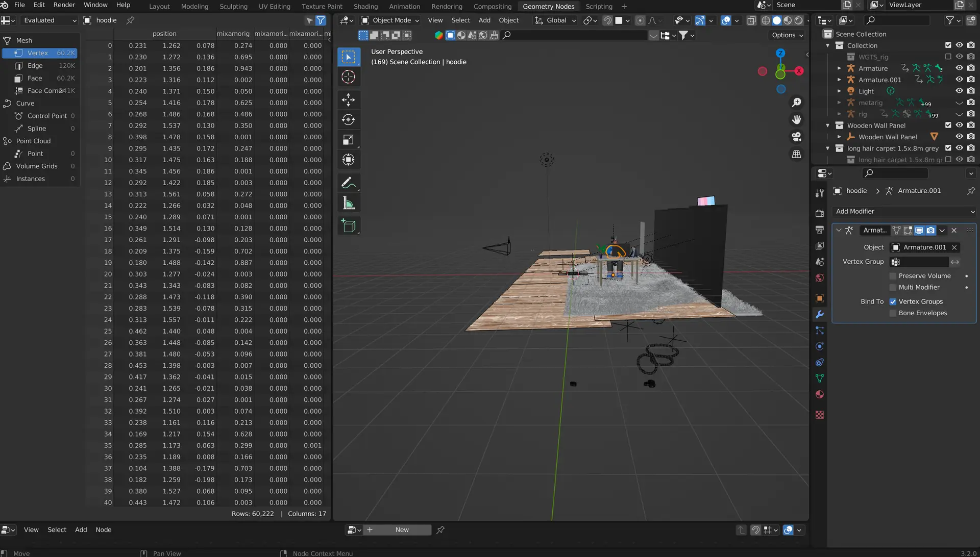Select the Rotate tool icon
The width and height of the screenshot is (980, 557).
pos(348,120)
